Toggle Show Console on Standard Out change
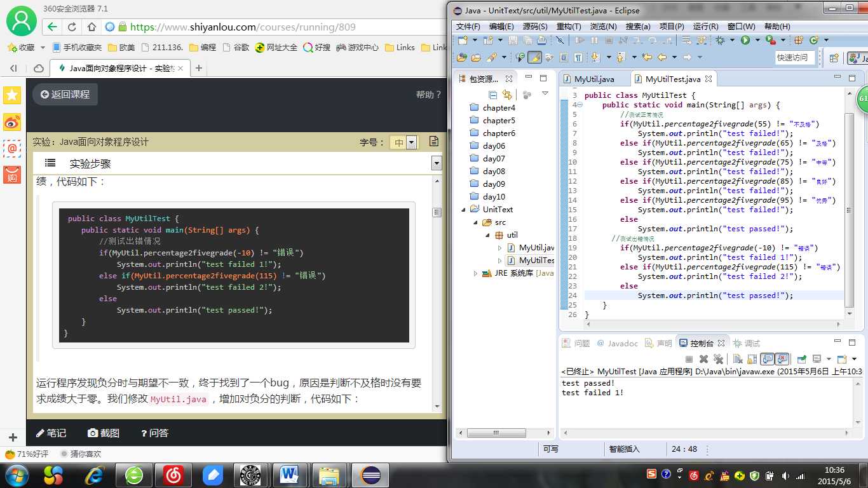Screen dimensions: 868x488 (768, 359)
